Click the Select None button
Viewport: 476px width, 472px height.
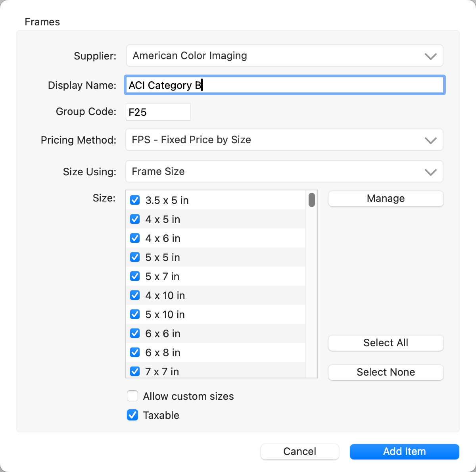(386, 372)
